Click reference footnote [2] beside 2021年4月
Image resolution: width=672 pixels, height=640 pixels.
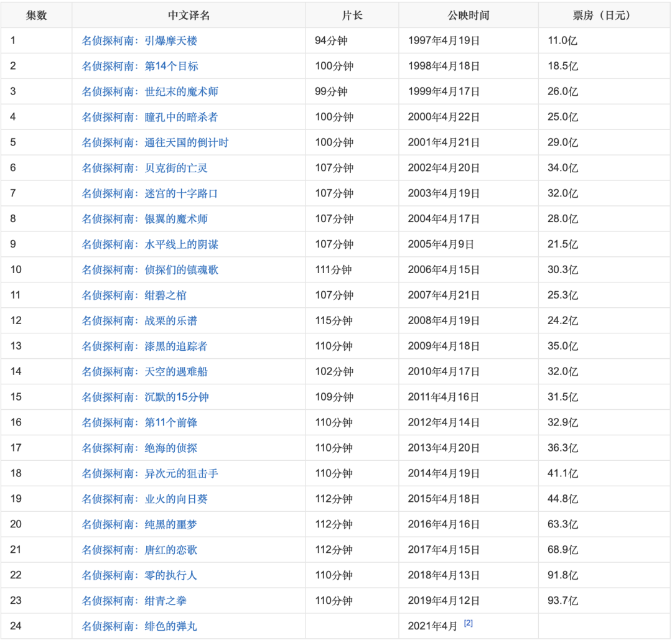469,624
